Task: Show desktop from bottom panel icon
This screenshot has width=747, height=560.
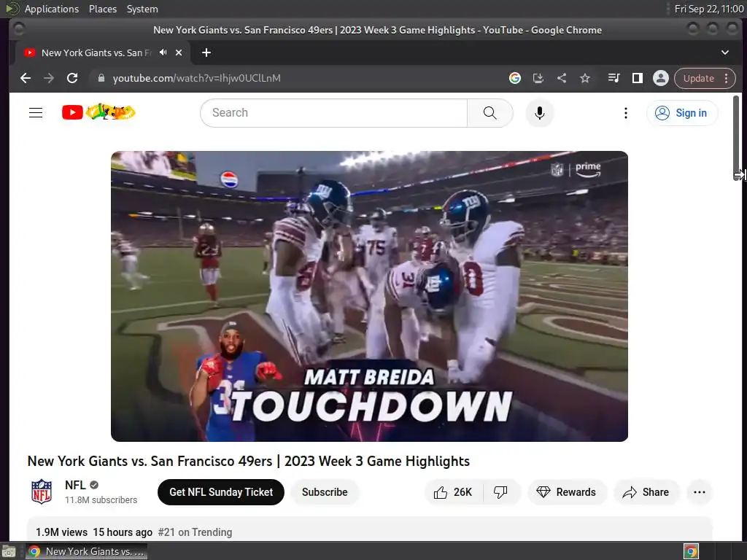Action: pyautogui.click(x=9, y=551)
